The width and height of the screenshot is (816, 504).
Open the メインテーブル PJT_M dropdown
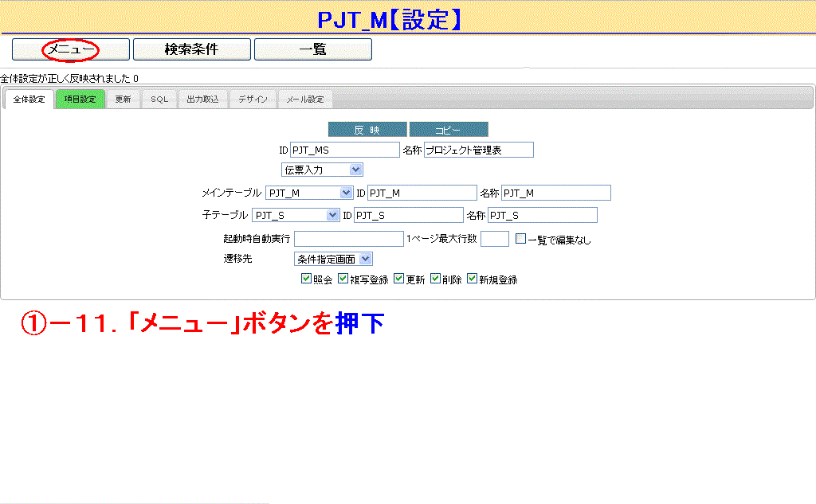tap(309, 193)
